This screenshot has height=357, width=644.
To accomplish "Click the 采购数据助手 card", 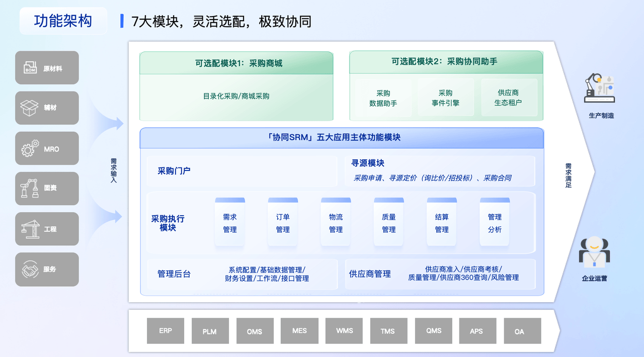I will click(x=383, y=98).
